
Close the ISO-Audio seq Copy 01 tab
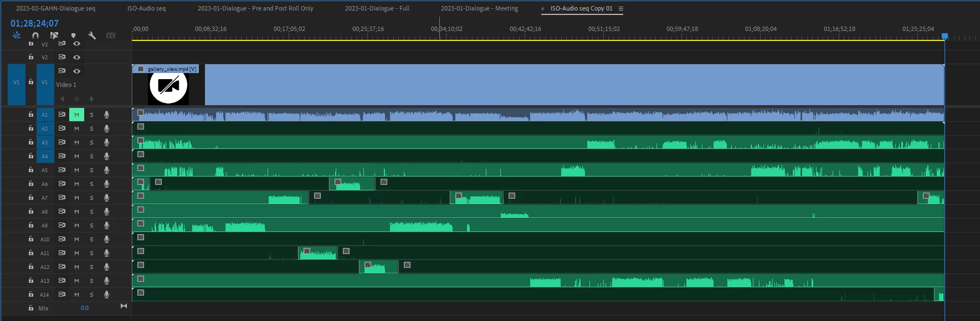542,9
